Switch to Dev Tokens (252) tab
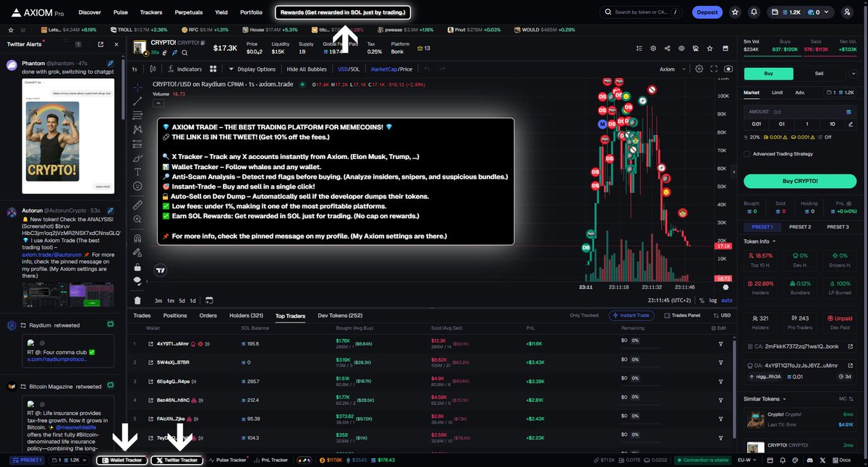The image size is (868, 467). tap(340, 315)
